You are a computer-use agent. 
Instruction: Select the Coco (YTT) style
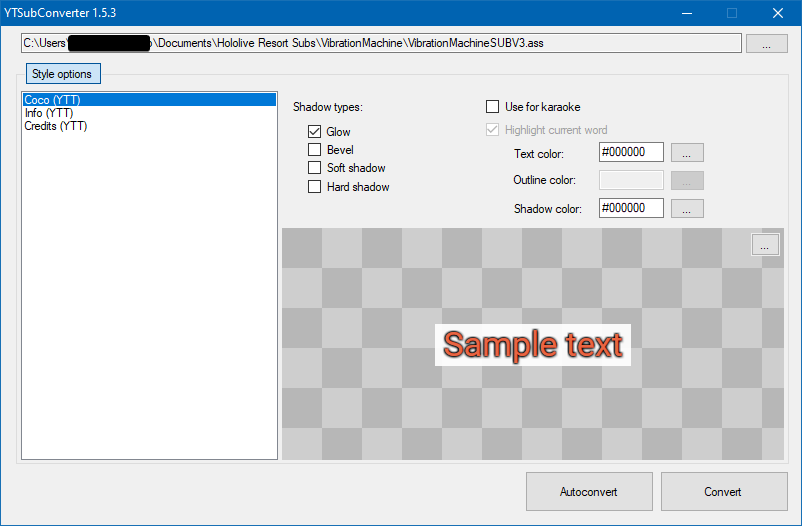pyautogui.click(x=149, y=100)
